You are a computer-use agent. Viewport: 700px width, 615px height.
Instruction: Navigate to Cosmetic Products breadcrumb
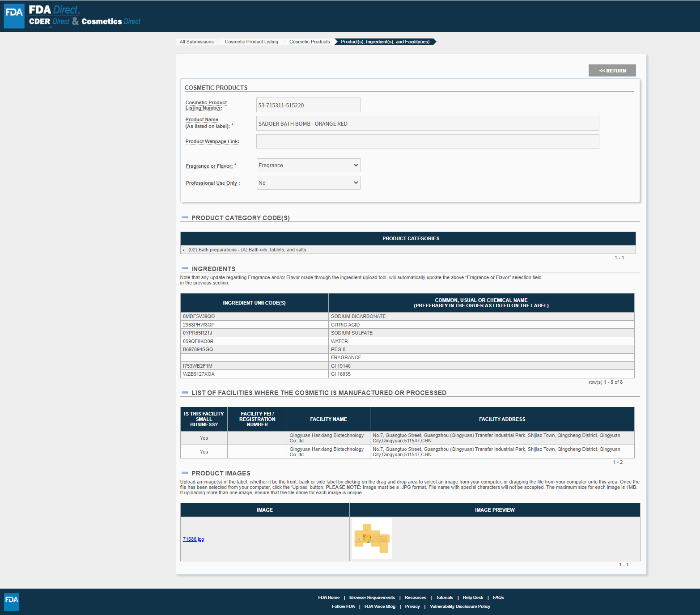[x=310, y=42]
